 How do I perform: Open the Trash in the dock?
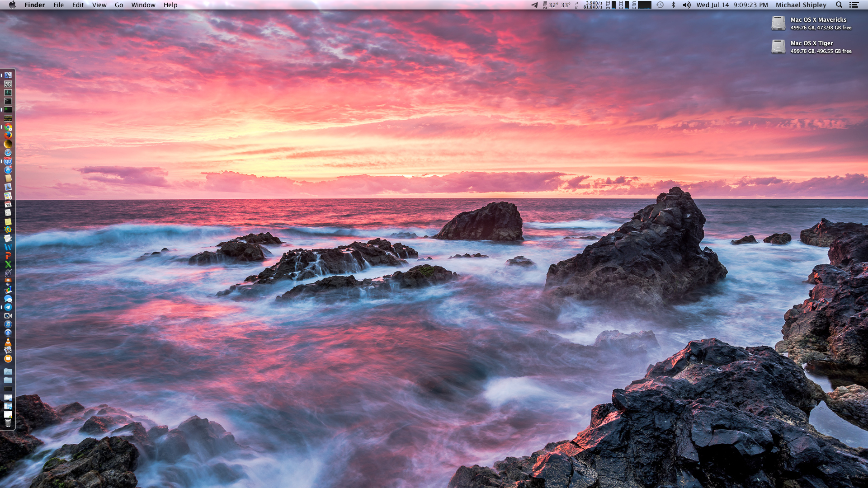coord(8,423)
